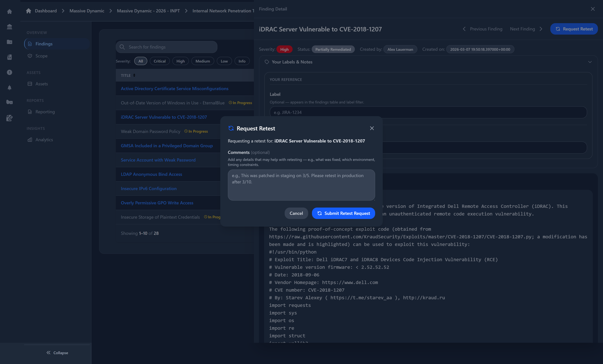Select the credentials key icon in sidebar

click(9, 102)
